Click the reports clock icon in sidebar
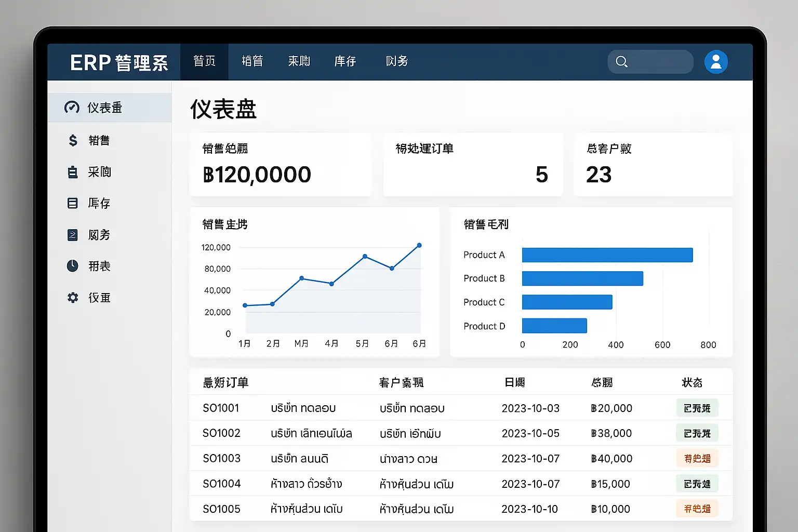Viewport: 798px width, 532px height. click(73, 266)
